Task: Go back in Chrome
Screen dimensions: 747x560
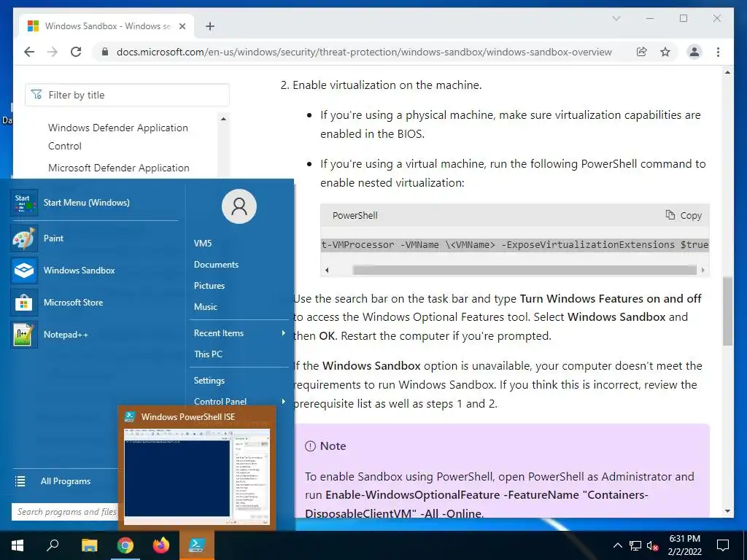Action: 29,52
